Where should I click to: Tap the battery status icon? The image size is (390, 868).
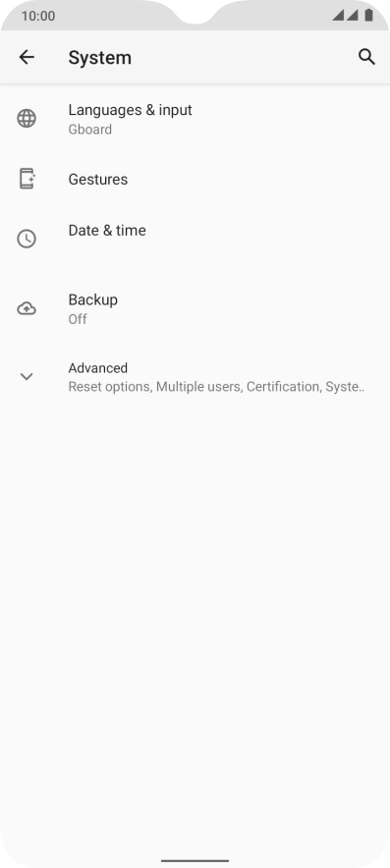click(x=368, y=16)
